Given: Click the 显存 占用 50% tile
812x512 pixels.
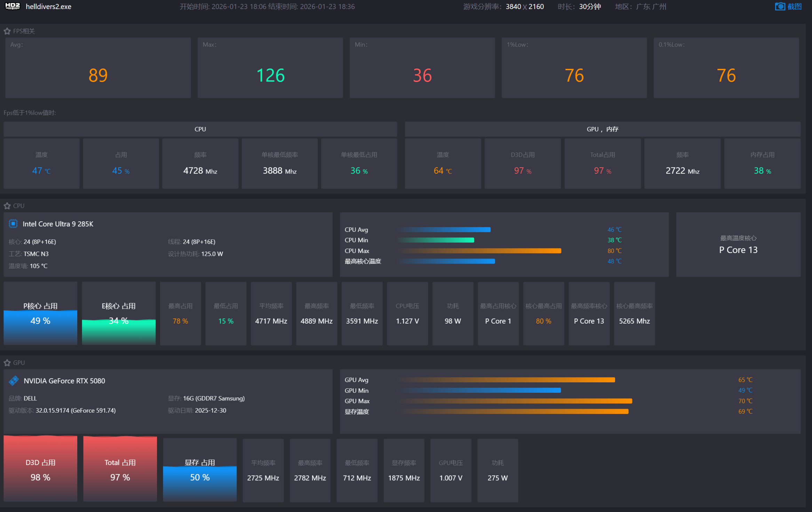Looking at the screenshot, I should (200, 470).
